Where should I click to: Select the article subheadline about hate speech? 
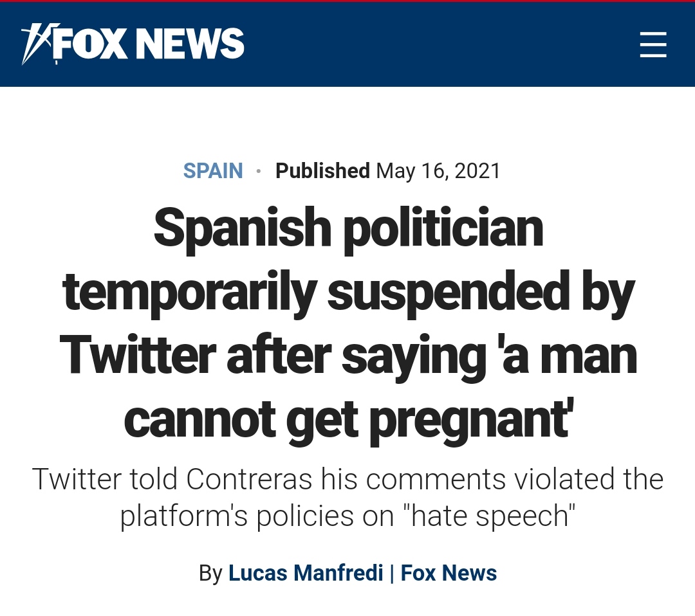[x=347, y=497]
